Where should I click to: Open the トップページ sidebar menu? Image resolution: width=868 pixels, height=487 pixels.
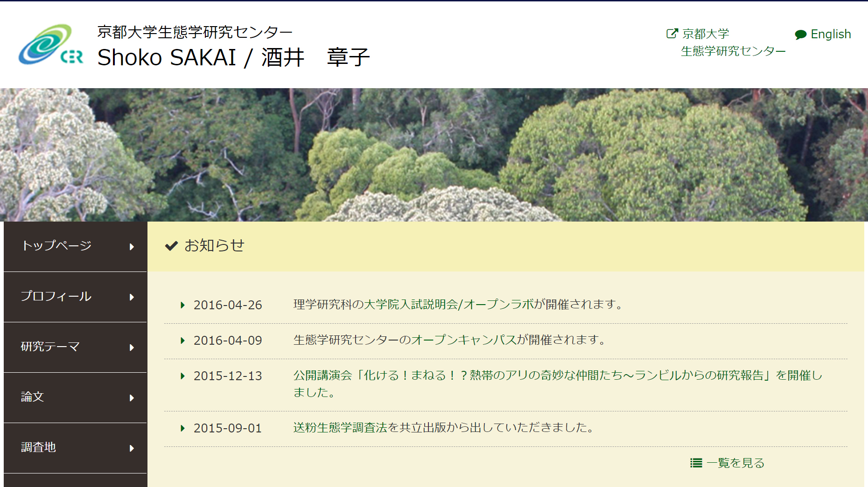click(75, 246)
